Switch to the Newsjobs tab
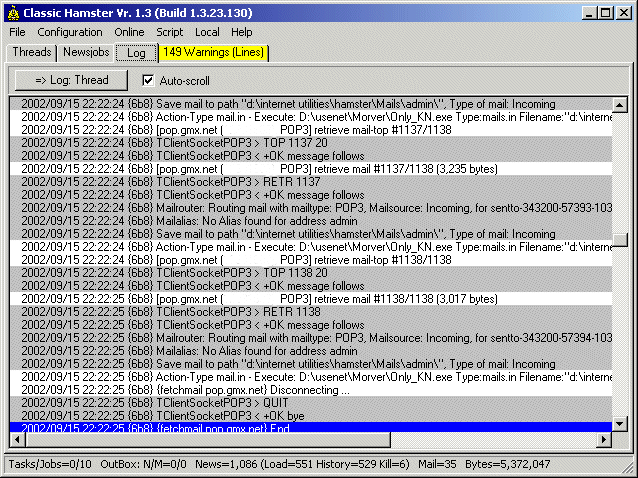 point(85,52)
